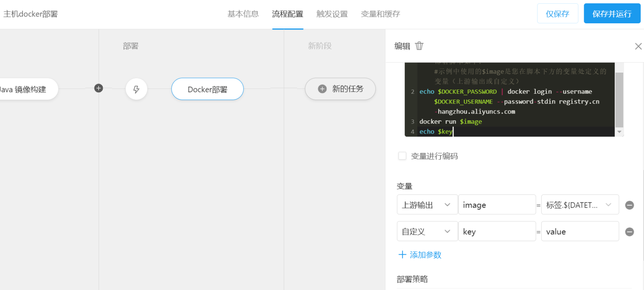Click the pipeline name 主机docker部署

pos(30,14)
